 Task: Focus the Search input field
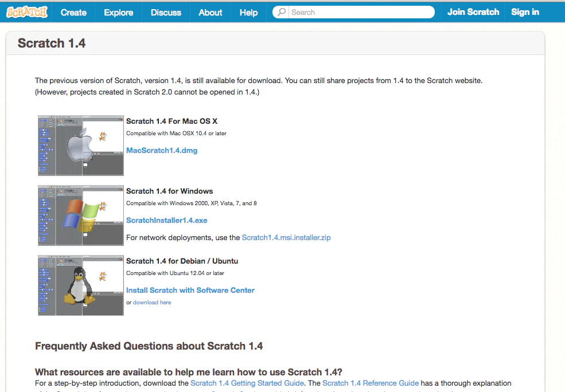361,12
